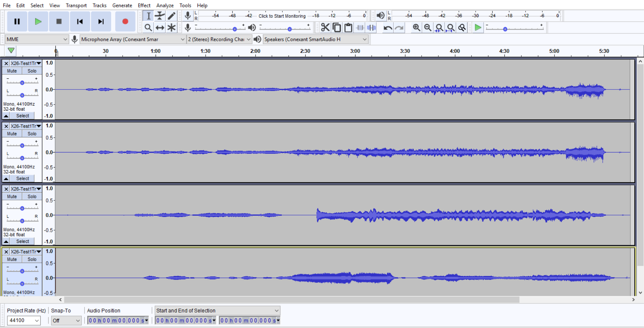Select the Draw (pencil) tool
The image size is (644, 328).
(x=171, y=16)
